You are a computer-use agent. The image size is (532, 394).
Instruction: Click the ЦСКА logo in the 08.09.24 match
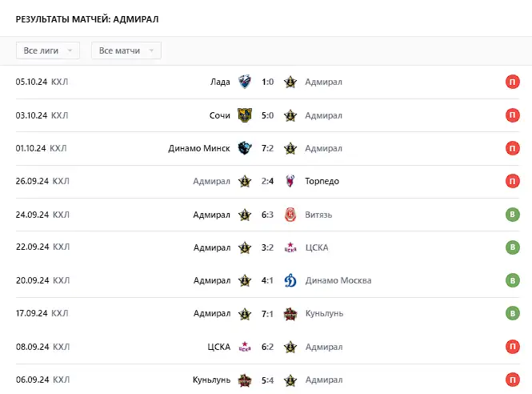click(x=245, y=347)
